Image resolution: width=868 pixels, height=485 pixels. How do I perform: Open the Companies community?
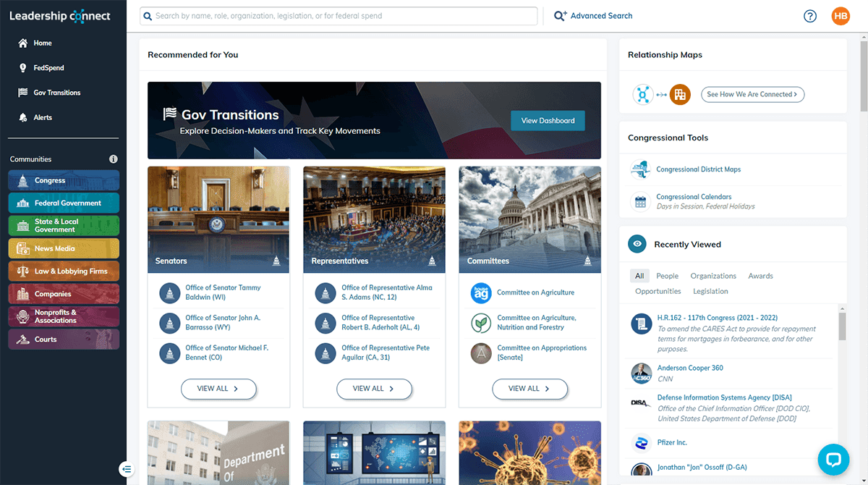[x=64, y=294]
